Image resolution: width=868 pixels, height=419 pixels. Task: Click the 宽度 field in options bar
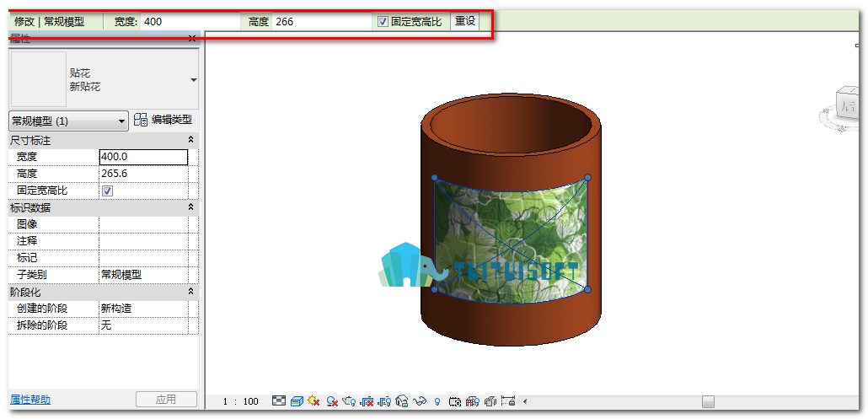(190, 22)
